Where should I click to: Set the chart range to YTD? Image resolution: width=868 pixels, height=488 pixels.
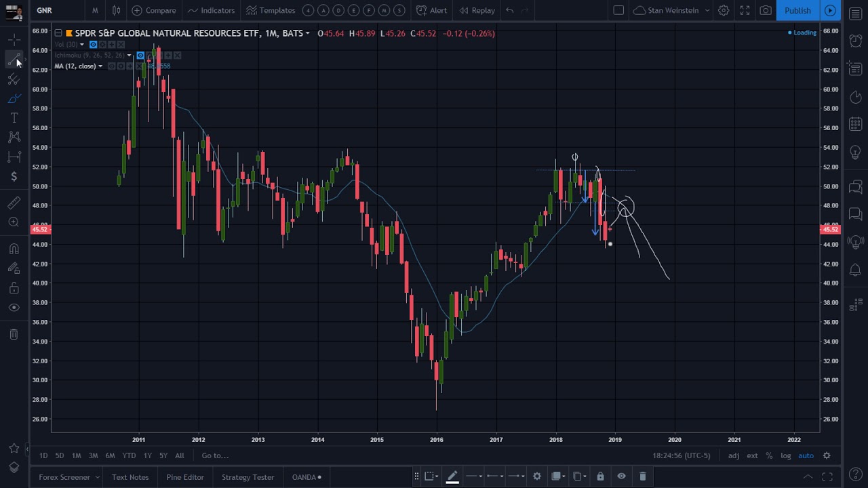click(x=129, y=455)
